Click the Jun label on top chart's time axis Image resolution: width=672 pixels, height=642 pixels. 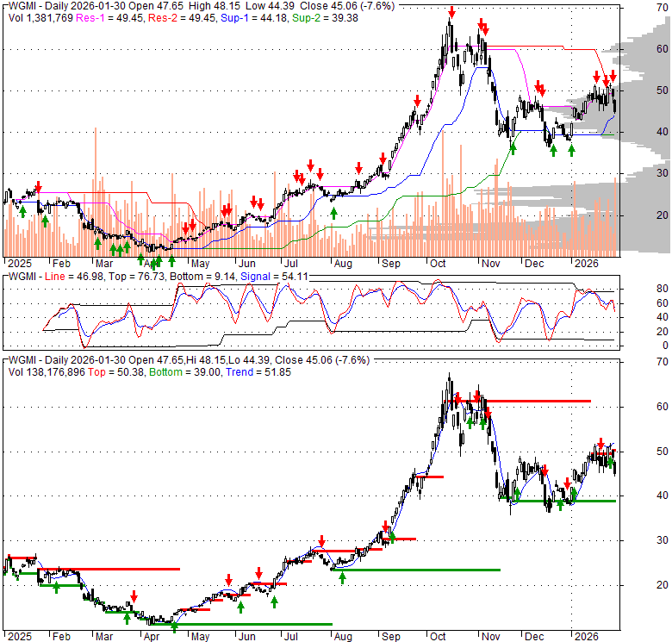click(x=247, y=263)
